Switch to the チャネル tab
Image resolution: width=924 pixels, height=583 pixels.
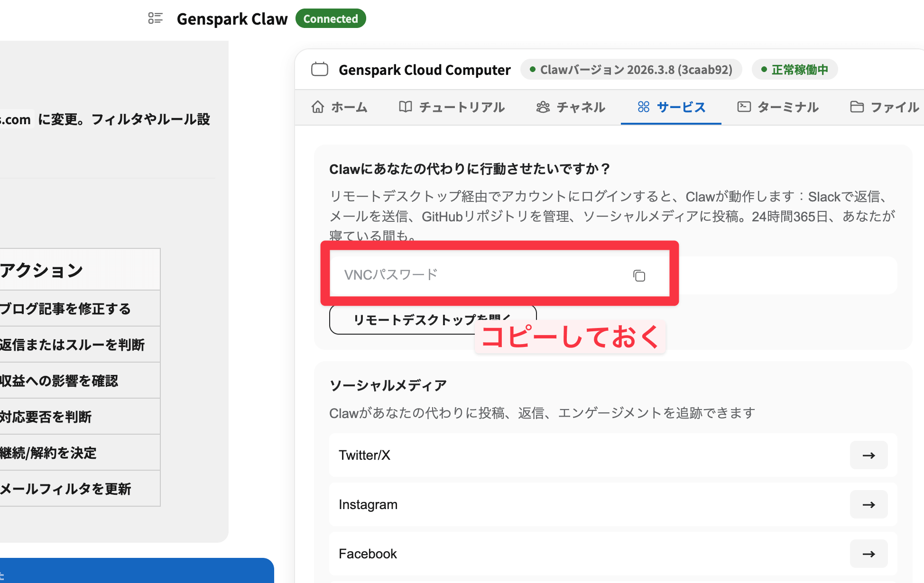click(x=571, y=107)
